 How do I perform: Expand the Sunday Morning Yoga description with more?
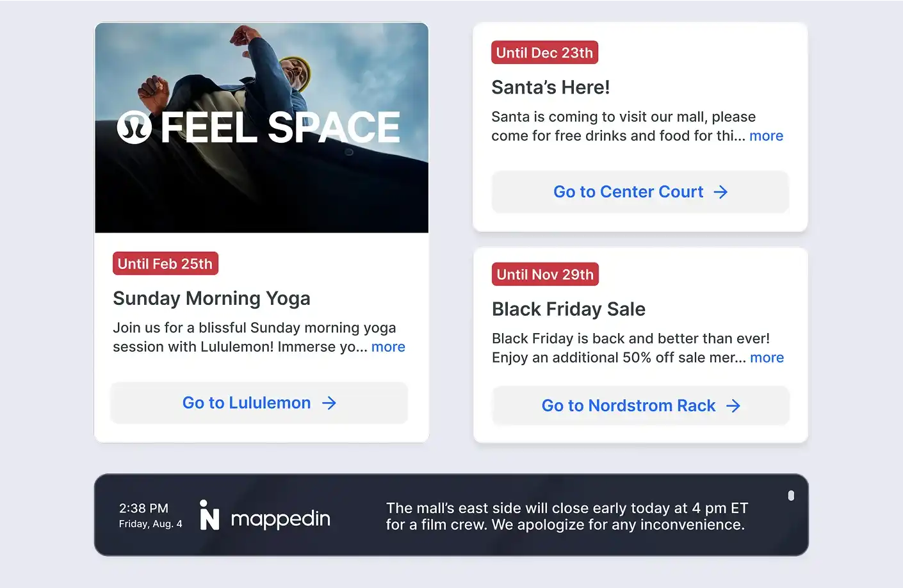coord(388,347)
